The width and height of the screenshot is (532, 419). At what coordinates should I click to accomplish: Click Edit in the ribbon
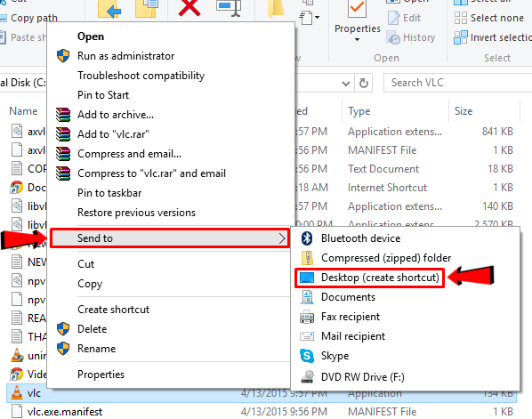click(405, 18)
